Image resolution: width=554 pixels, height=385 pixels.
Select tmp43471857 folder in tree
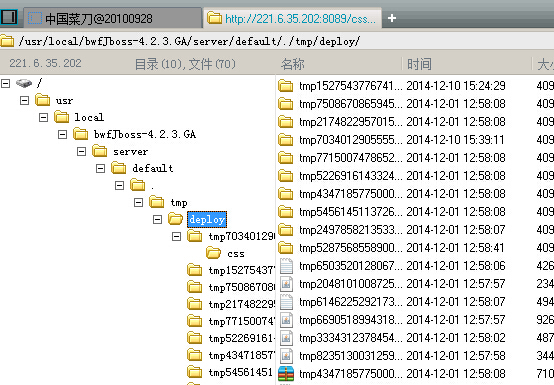(241, 355)
